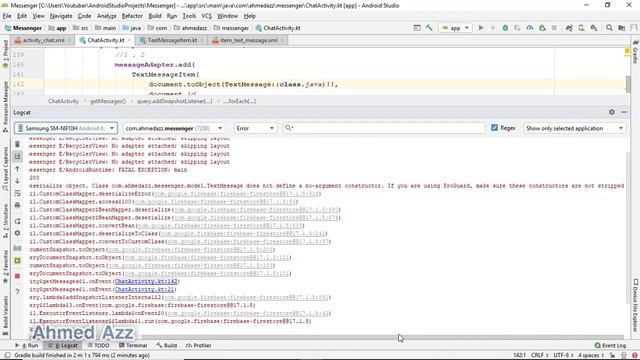This screenshot has width=640, height=360.
Task: Click Scroll to the end logcat icon
Action: pyautogui.click(x=17, y=156)
